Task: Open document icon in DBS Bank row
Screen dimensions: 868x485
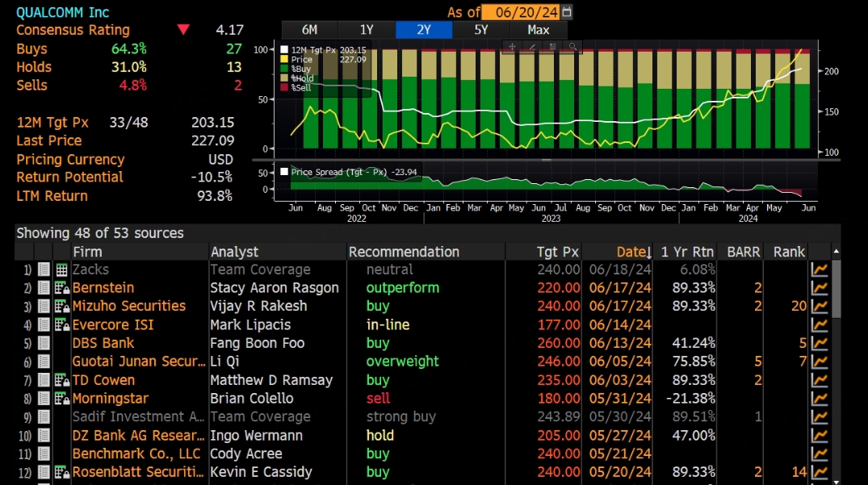Action: [44, 344]
